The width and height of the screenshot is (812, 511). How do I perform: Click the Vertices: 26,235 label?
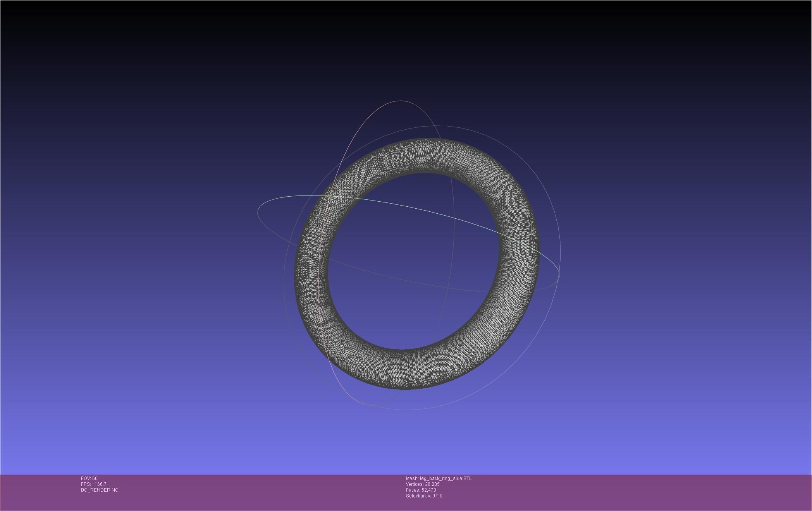tap(422, 484)
